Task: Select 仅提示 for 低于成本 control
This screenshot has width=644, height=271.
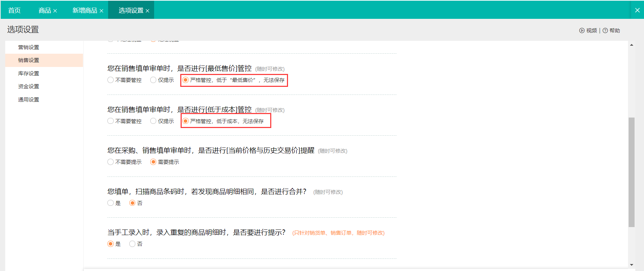Action: 153,121
